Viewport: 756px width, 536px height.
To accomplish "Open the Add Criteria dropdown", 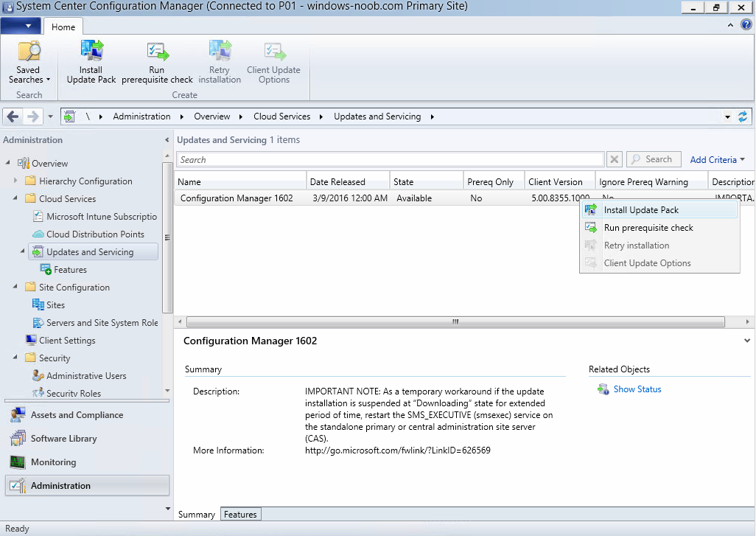I will [718, 160].
